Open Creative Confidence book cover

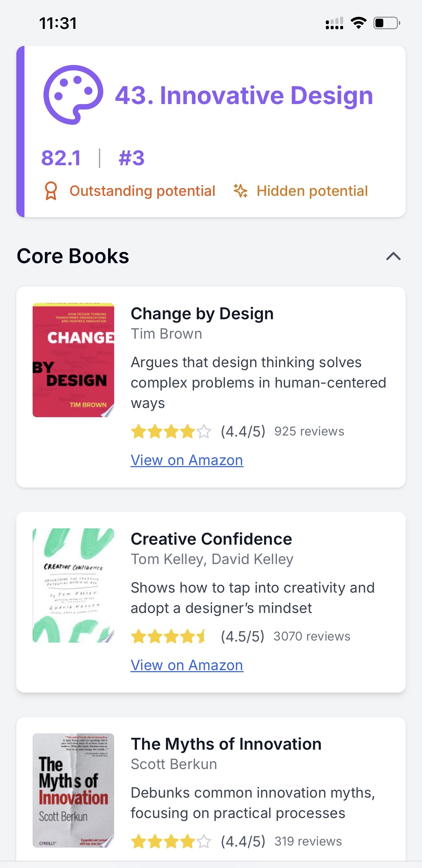point(73,585)
